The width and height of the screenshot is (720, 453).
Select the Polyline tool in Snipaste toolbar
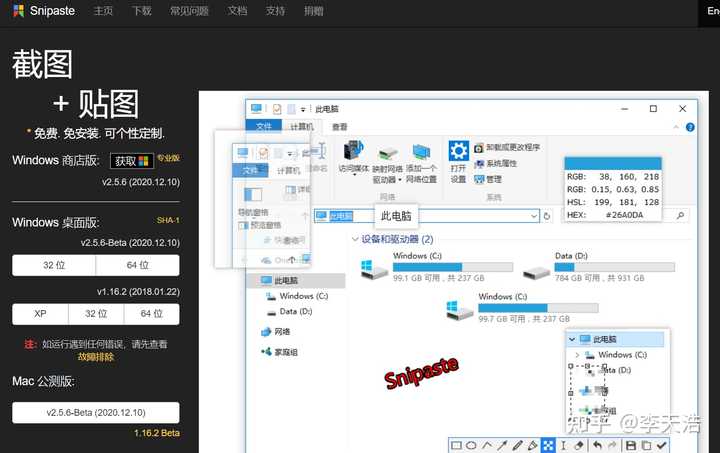point(487,445)
